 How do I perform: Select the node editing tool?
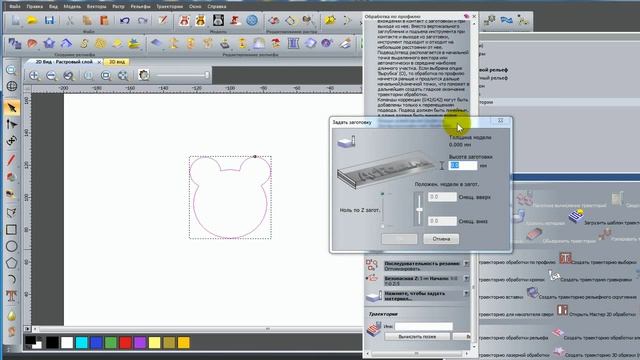[x=11, y=124]
